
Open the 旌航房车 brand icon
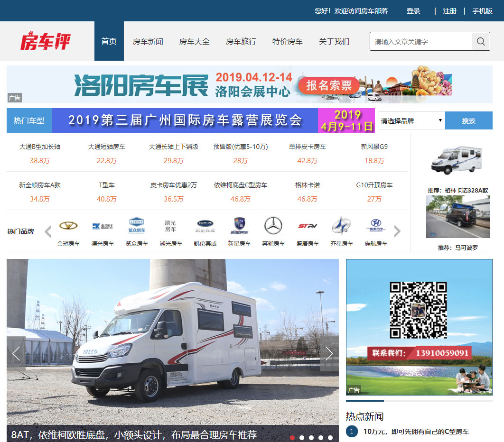[x=375, y=226]
